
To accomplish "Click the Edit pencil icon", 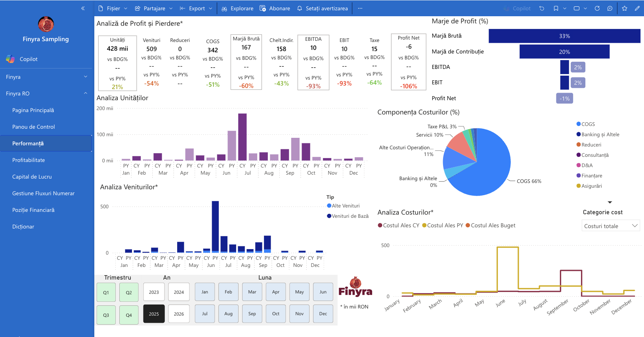I will coord(637,8).
